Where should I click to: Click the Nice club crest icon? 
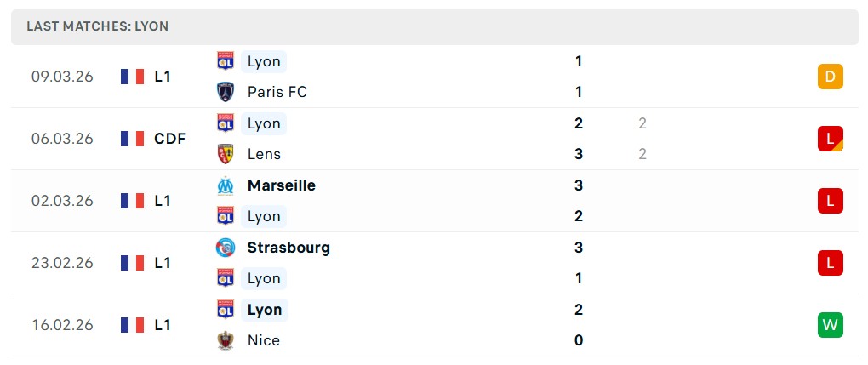coord(226,340)
